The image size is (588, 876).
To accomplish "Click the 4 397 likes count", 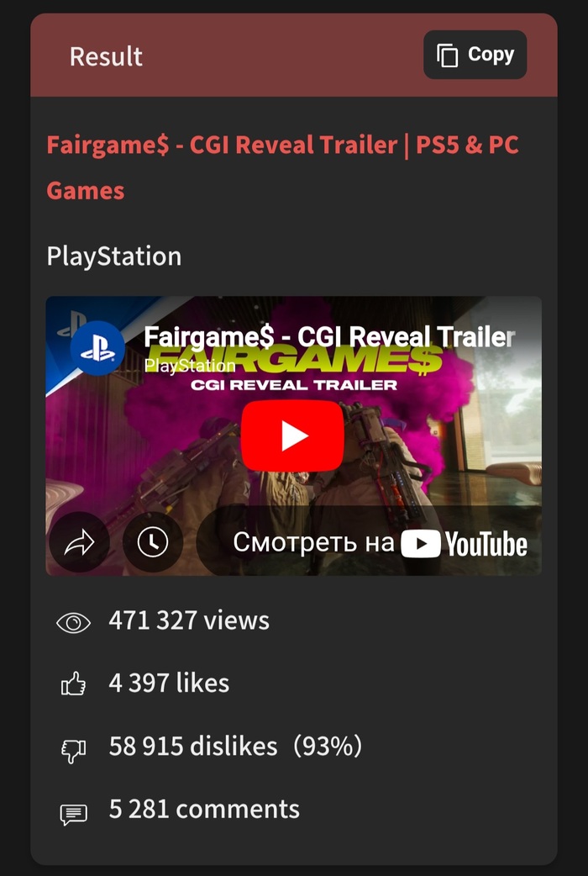I will click(169, 683).
